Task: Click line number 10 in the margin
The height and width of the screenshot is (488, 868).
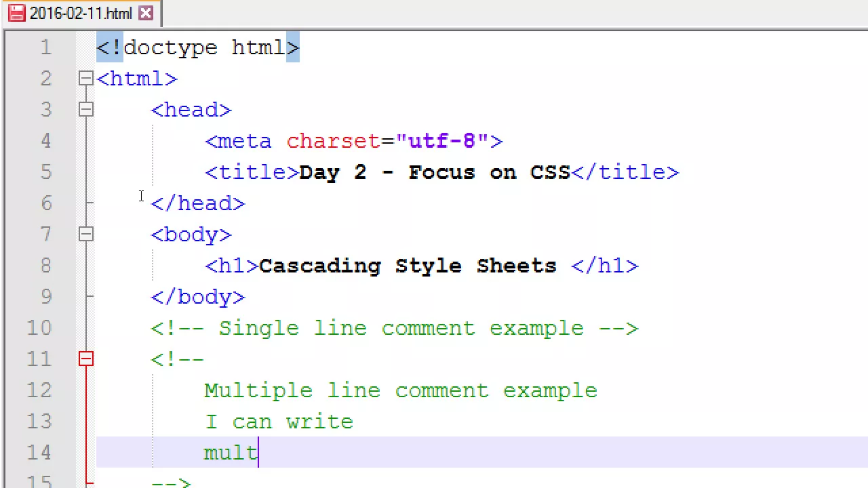Action: (39, 328)
